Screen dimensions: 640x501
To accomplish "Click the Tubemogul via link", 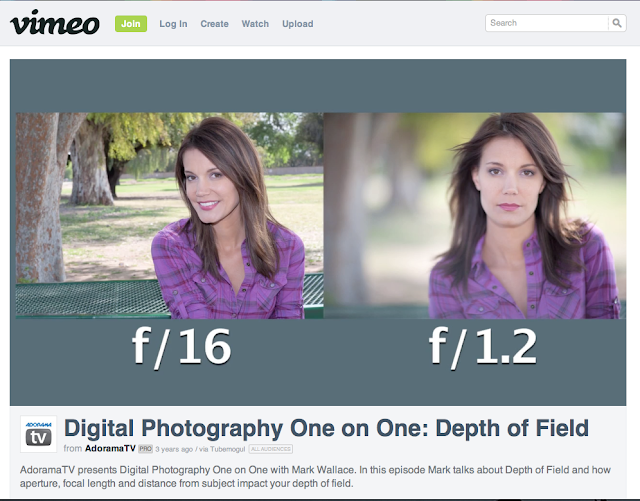I will 227,449.
